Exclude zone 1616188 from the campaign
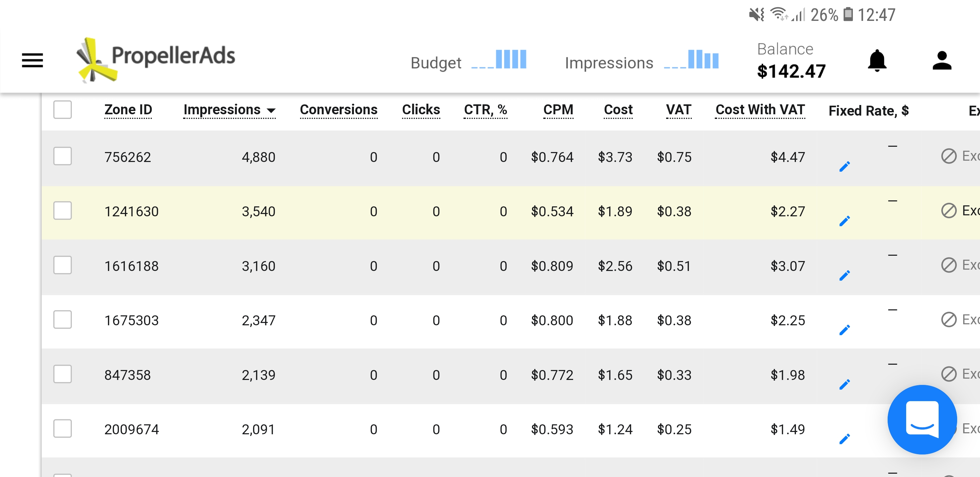This screenshot has height=477, width=980. click(960, 265)
